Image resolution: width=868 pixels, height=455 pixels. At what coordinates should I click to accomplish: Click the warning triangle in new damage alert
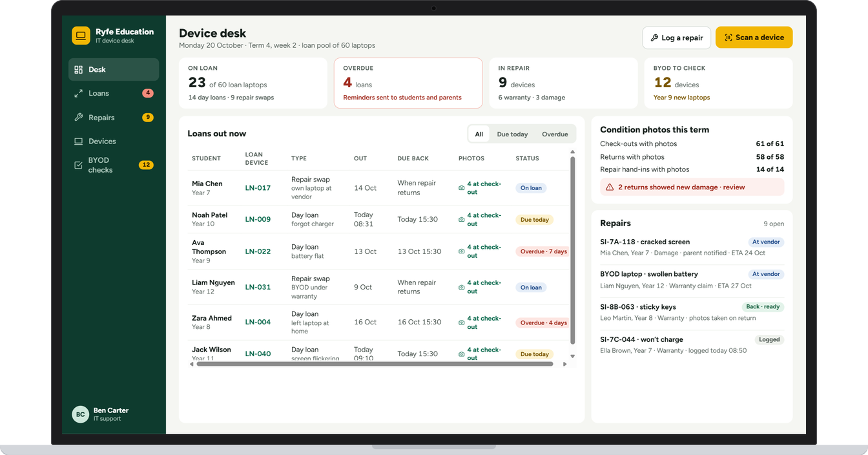coord(610,187)
